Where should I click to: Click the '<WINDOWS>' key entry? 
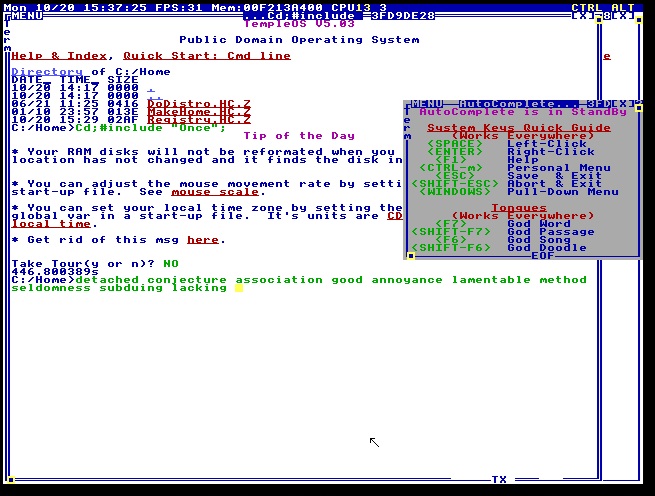pyautogui.click(x=455, y=192)
